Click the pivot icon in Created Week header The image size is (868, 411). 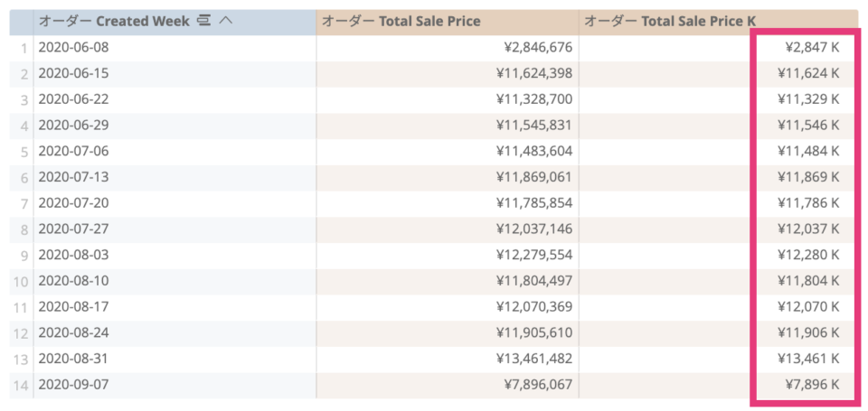coord(204,22)
